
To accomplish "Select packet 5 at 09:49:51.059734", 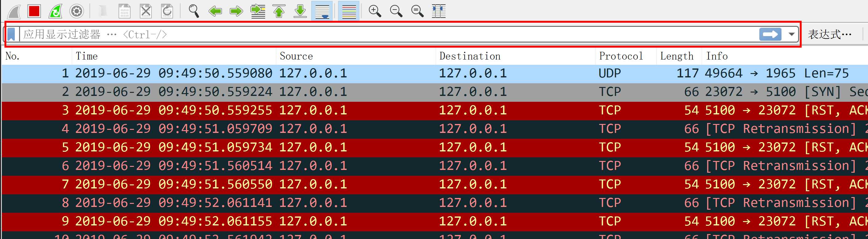I will [435, 148].
